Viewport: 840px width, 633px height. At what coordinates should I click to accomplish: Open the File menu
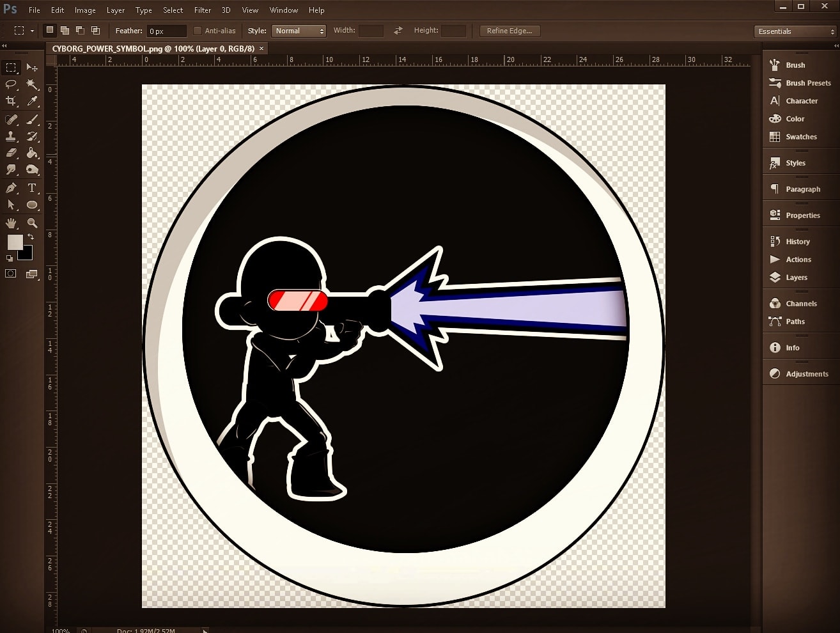coord(35,10)
